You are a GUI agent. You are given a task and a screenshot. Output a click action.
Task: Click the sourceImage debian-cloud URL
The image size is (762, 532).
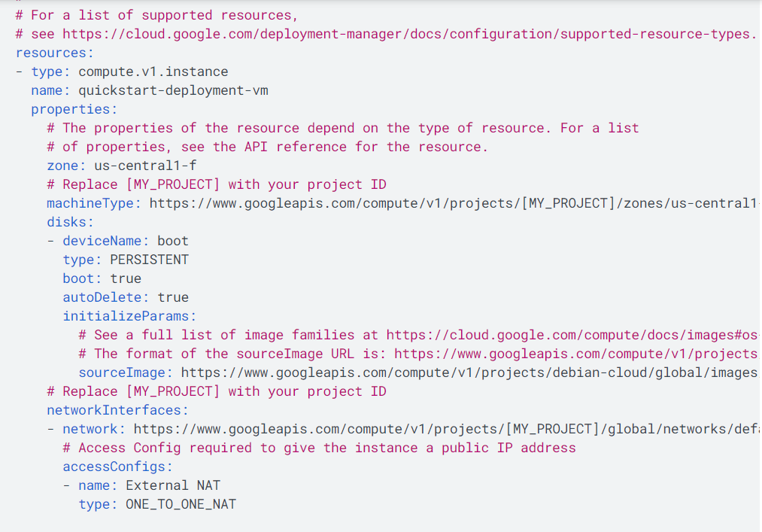click(469, 372)
